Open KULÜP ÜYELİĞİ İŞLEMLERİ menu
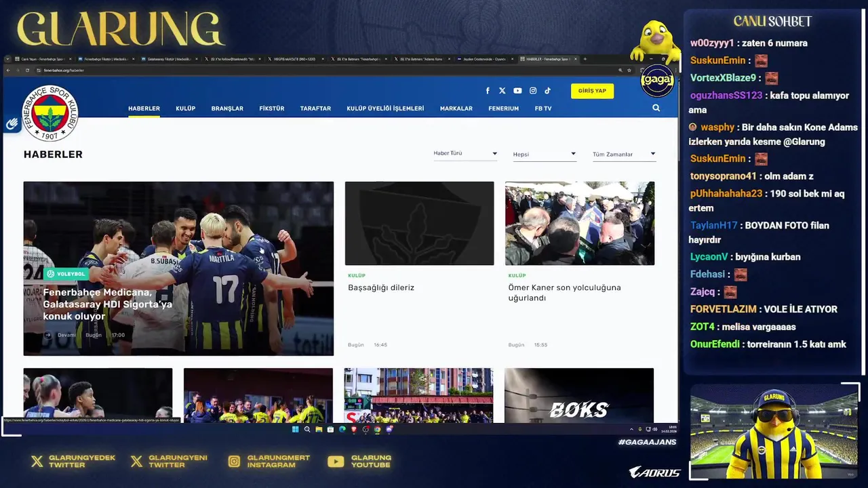 tap(385, 108)
